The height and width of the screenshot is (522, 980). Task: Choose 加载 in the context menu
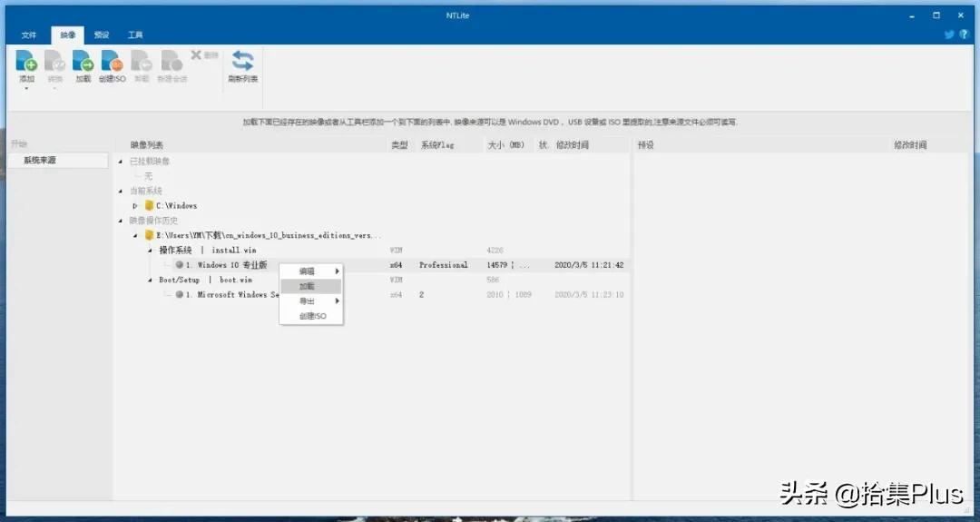pyautogui.click(x=311, y=286)
